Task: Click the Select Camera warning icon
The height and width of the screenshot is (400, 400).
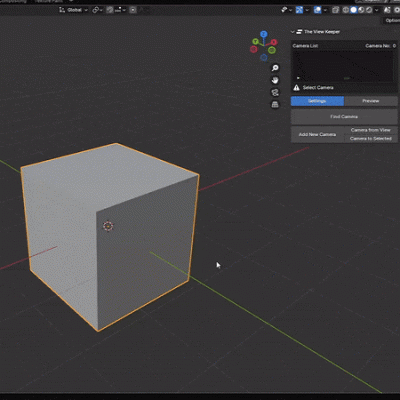Action: pyautogui.click(x=296, y=88)
